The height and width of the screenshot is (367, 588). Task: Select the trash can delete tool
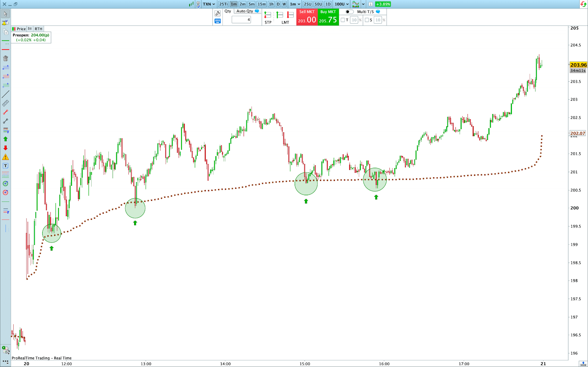pos(6,58)
